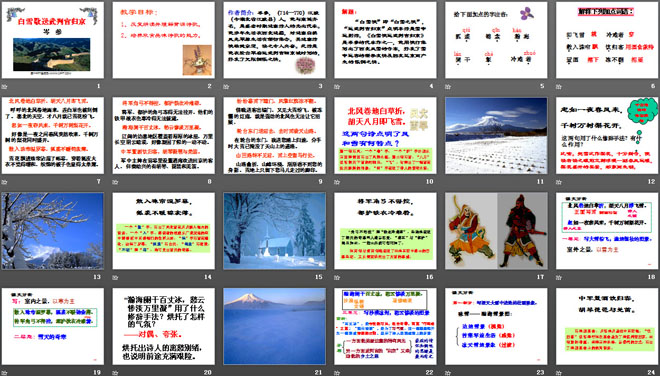Select slide 20 with 对偶、夸张 answer
This screenshot has width=660, height=376.
pos(163,326)
